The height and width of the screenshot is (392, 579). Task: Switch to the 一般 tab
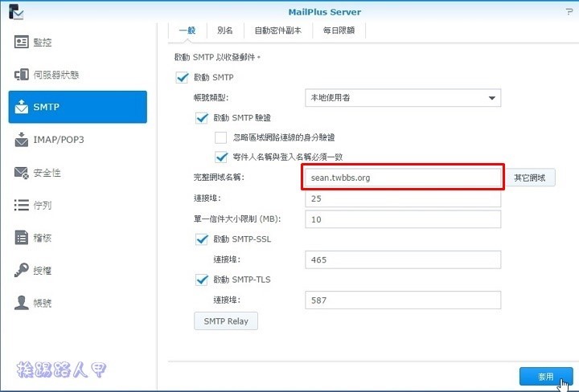click(187, 31)
